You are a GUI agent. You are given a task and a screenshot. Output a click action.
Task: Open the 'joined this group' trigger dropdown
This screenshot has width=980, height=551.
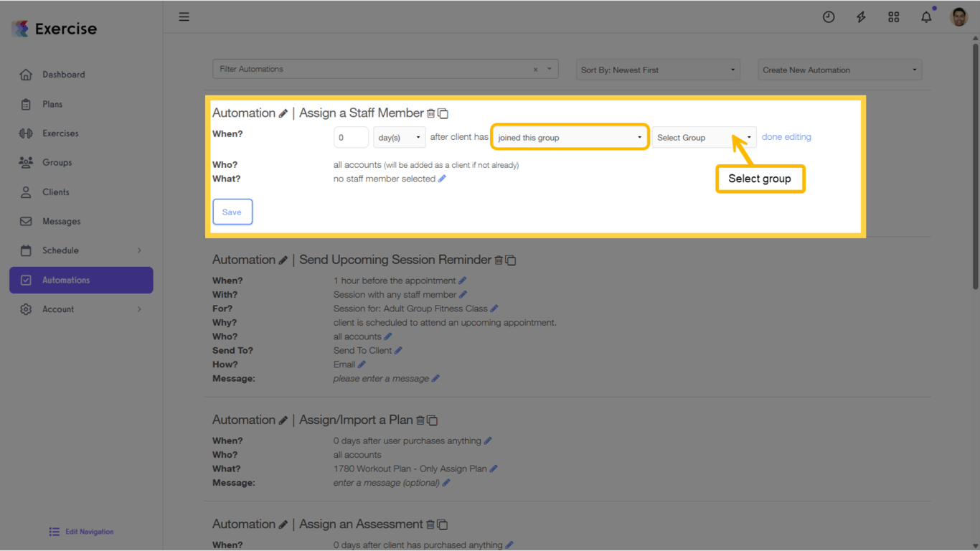click(569, 136)
